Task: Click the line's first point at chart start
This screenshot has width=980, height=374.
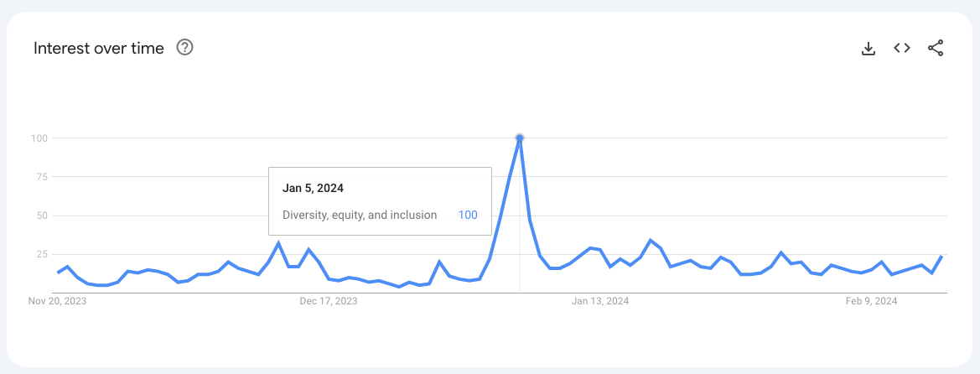Action: [58, 273]
